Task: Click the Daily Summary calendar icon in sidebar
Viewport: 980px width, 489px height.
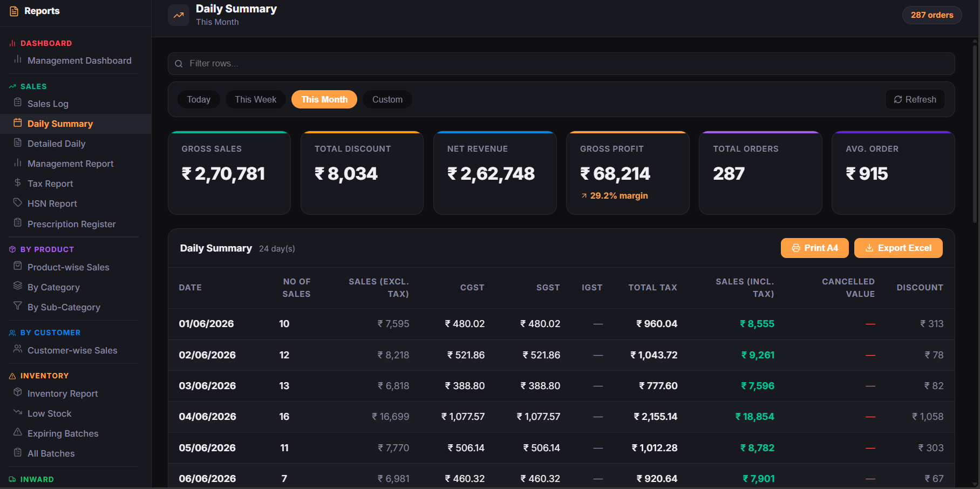Action: (18, 123)
